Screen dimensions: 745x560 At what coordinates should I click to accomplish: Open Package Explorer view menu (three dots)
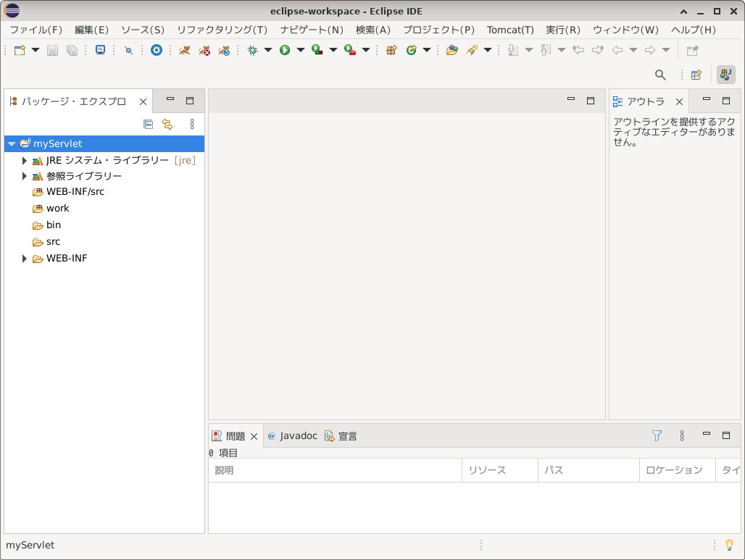click(x=192, y=124)
